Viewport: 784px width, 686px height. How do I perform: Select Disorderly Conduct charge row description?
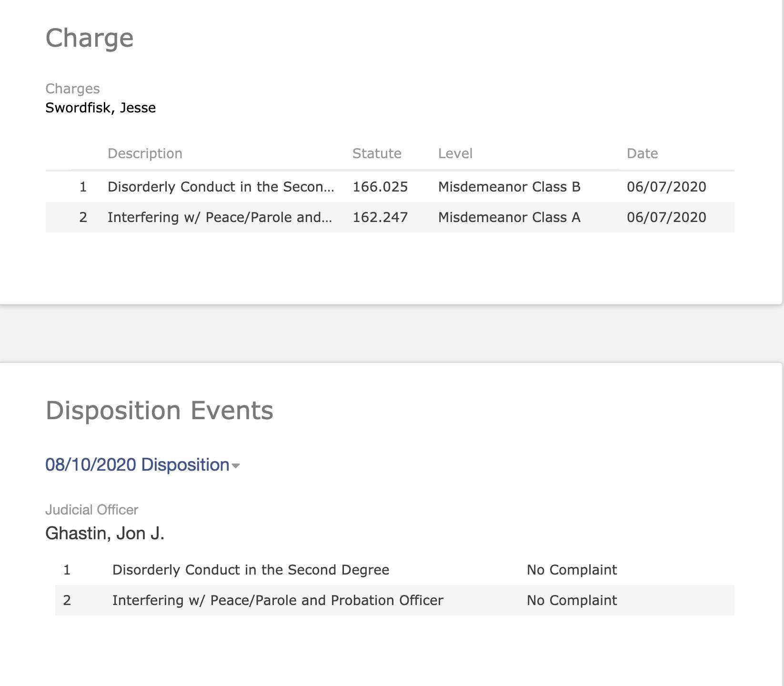point(221,187)
